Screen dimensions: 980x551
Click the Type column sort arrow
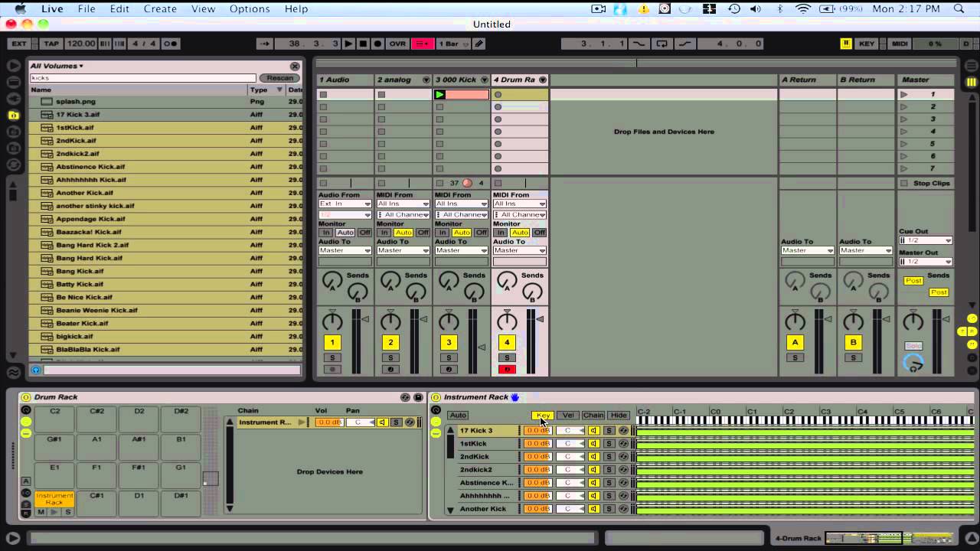279,90
